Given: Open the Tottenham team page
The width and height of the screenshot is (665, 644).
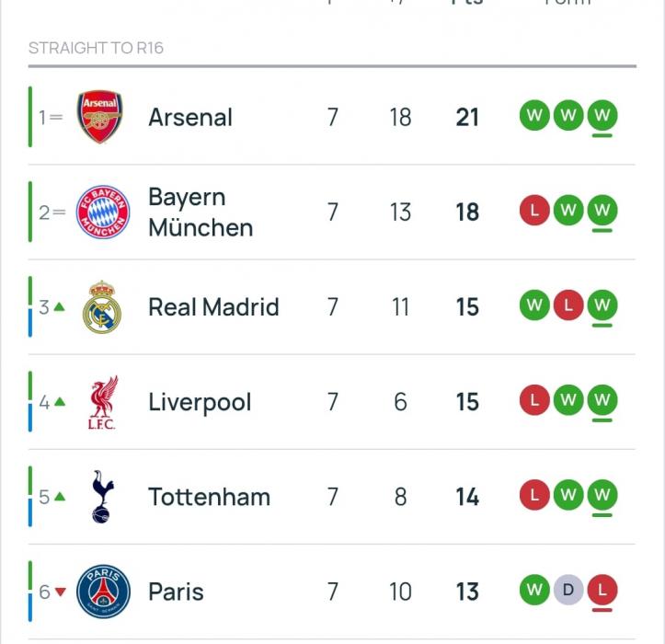Looking at the screenshot, I should (209, 497).
